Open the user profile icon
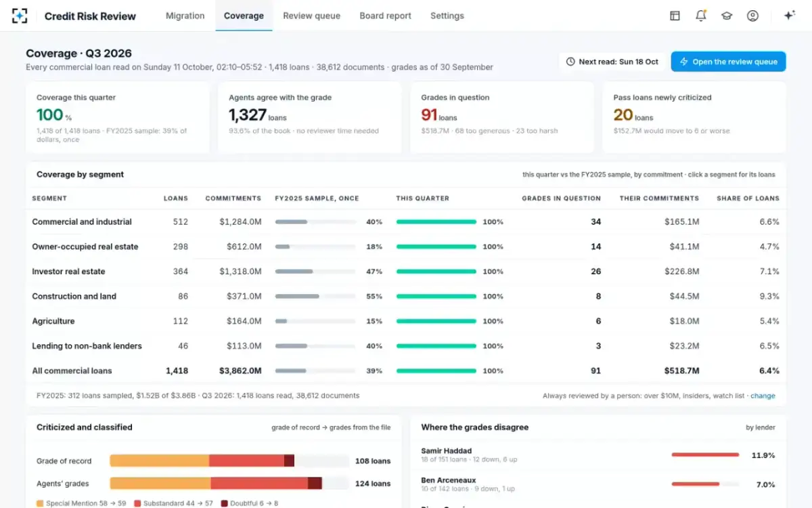The image size is (812, 508). tap(752, 16)
